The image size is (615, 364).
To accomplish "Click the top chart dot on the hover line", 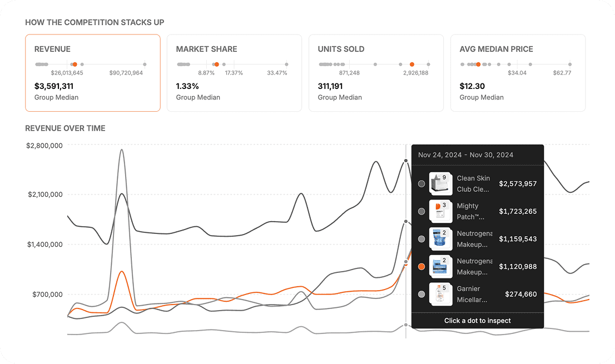I will point(406,161).
